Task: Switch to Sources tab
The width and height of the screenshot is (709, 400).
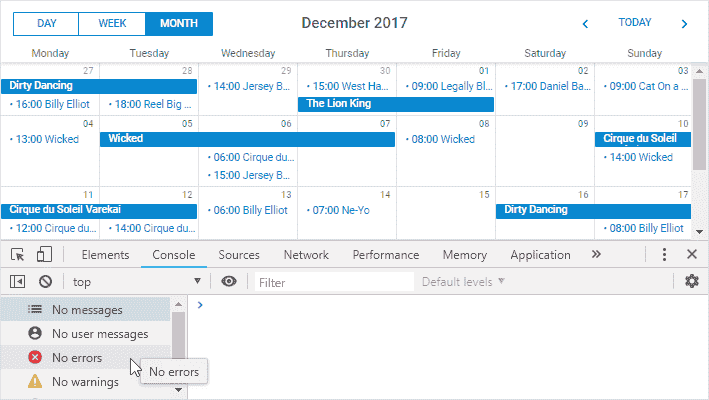Action: click(x=239, y=255)
